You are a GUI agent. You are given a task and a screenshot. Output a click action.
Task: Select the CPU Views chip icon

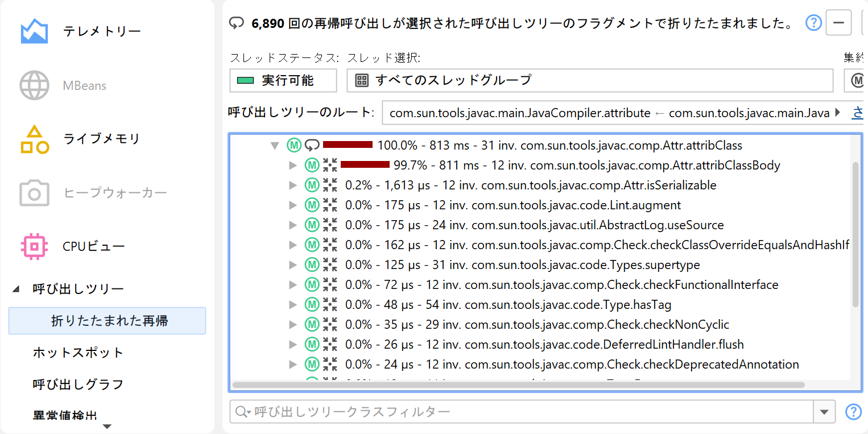[34, 246]
